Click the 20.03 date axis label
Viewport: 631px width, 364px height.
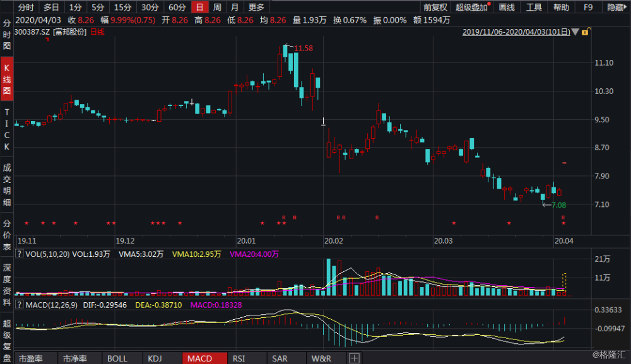(x=443, y=241)
